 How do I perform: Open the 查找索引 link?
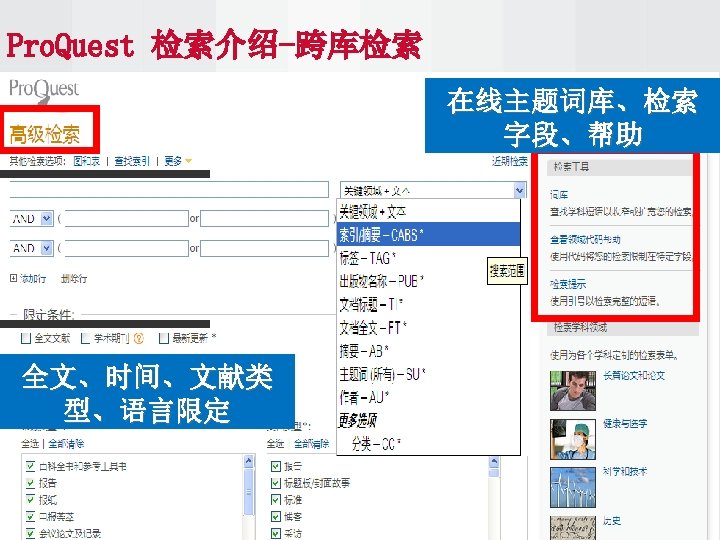point(132,161)
